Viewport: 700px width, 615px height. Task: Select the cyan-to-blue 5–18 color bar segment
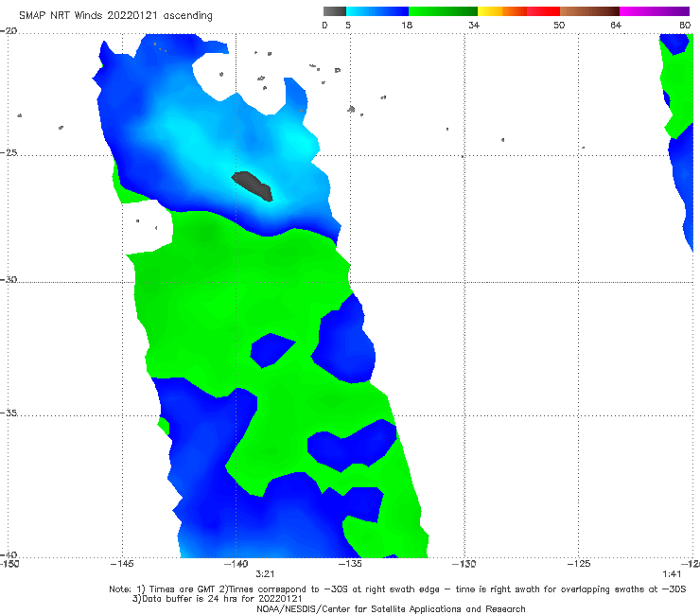[x=377, y=11]
